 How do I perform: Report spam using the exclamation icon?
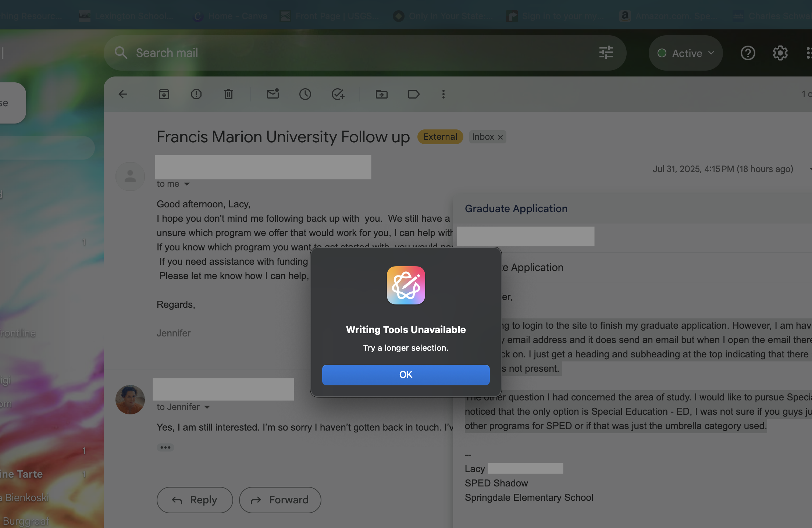click(196, 94)
